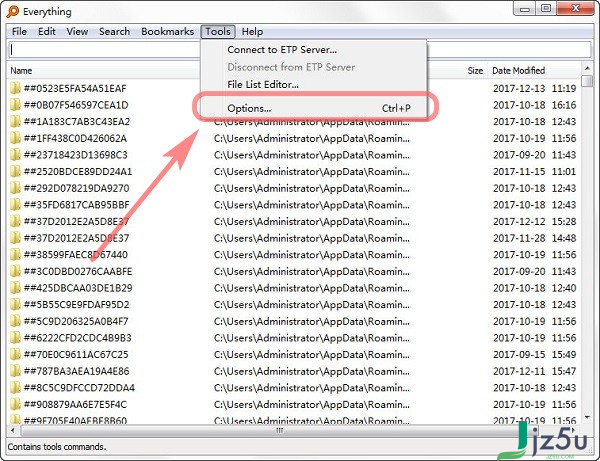The width and height of the screenshot is (600, 461).
Task: Click file name ##0B07F546597CEA1D
Action: click(x=76, y=105)
